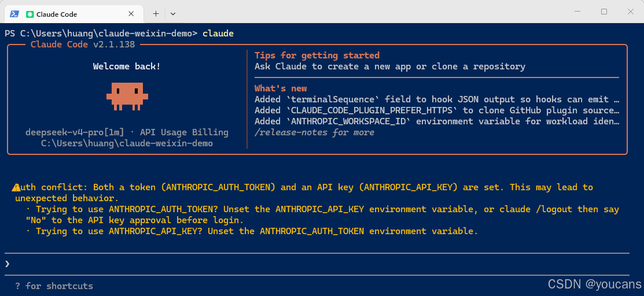Image resolution: width=644 pixels, height=296 pixels.
Task: Click the orange Claude mascot pixel art
Action: click(127, 97)
